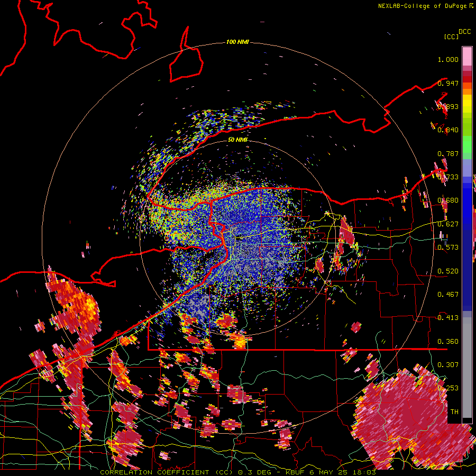Viewport: 476px width, 476px height.
Task: Click the 1.000 legend value
Action: 448,59
